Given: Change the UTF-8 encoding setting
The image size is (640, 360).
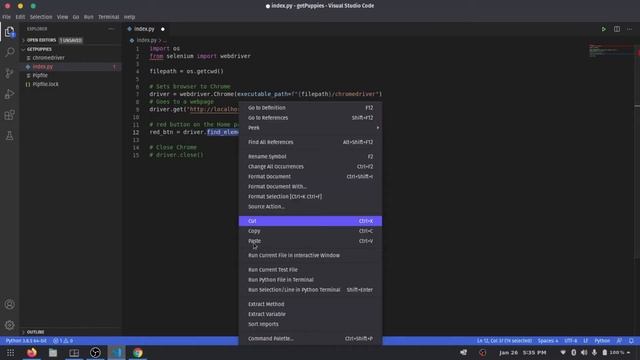Looking at the screenshot, I should [x=571, y=341].
